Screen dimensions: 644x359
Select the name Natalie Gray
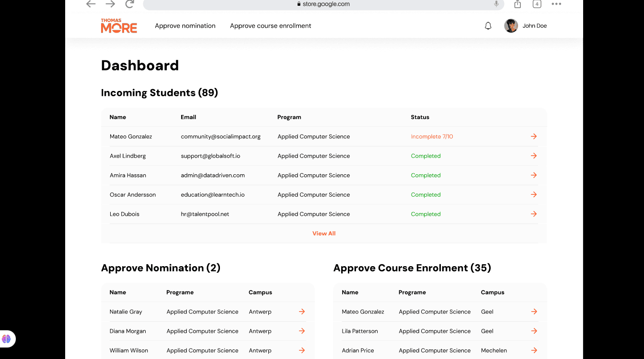126,312
